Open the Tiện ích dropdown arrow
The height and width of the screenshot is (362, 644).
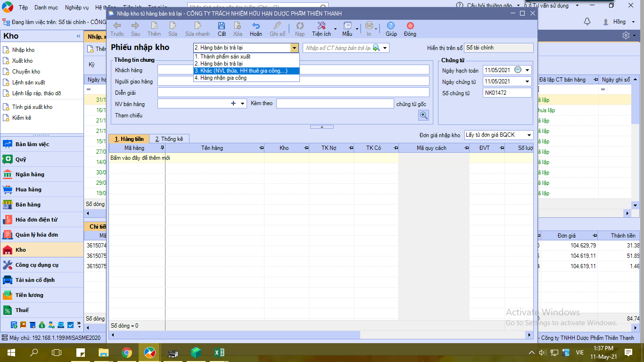[335, 29]
